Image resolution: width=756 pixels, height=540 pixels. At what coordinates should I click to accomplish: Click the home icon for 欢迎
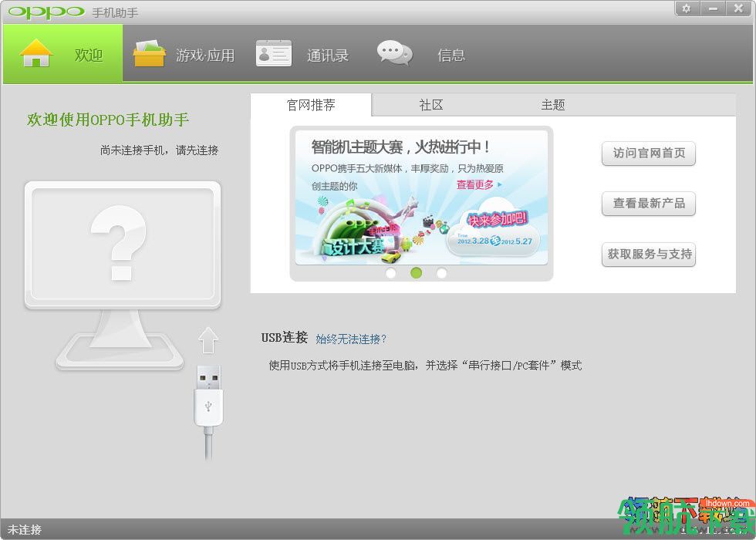(36, 53)
